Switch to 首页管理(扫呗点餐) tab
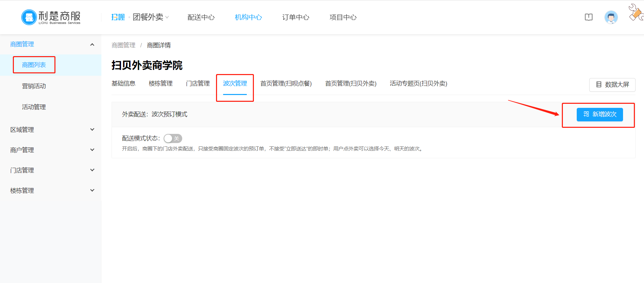This screenshot has width=644, height=283. pyautogui.click(x=286, y=84)
